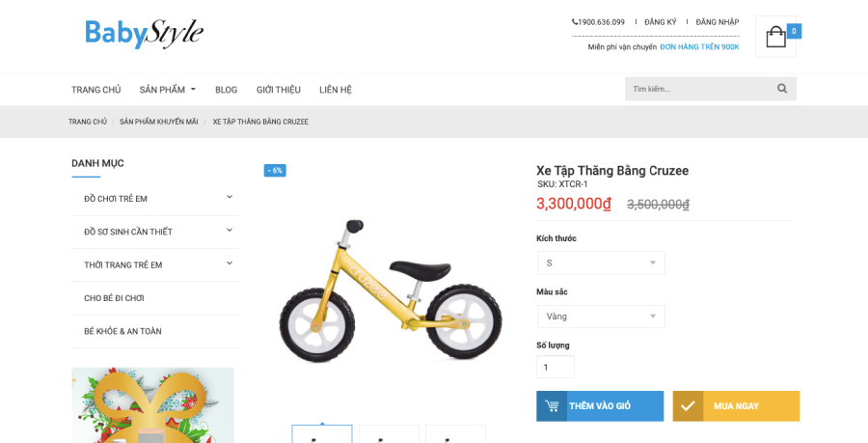
Task: Open the Màu sắc color dropdown
Action: point(601,317)
